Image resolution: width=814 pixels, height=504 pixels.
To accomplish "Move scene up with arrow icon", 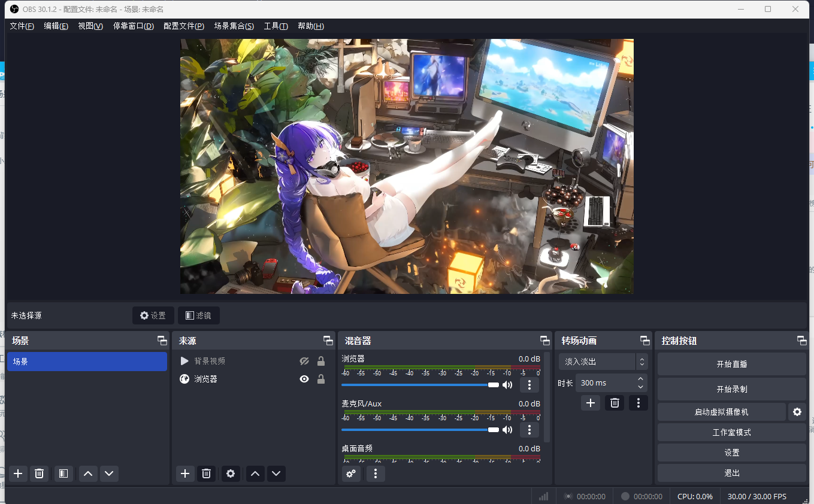I will point(88,473).
